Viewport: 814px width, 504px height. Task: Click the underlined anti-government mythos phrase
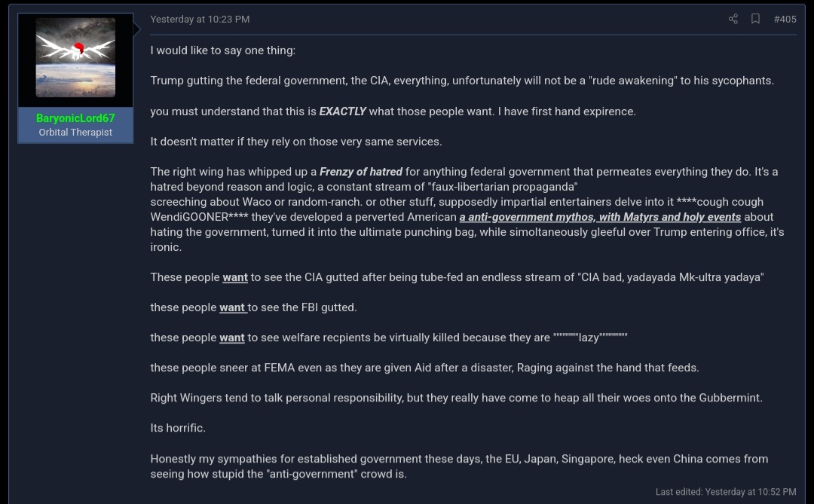click(x=600, y=217)
